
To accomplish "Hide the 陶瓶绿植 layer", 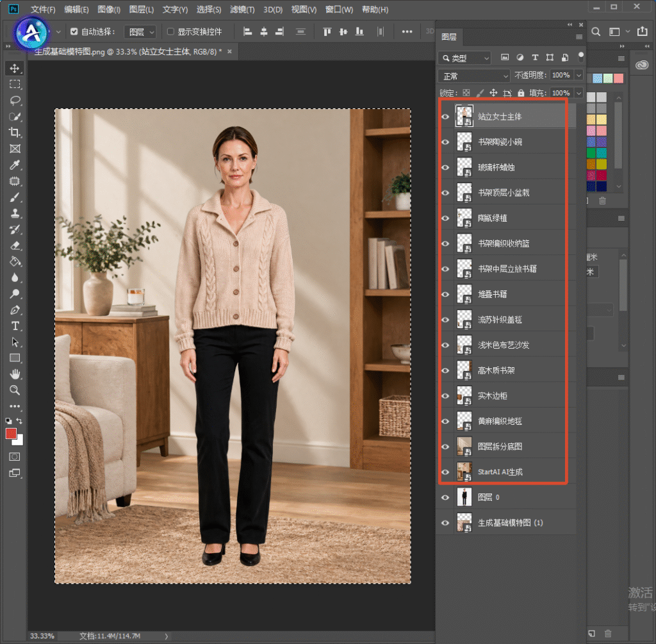I will pos(445,218).
